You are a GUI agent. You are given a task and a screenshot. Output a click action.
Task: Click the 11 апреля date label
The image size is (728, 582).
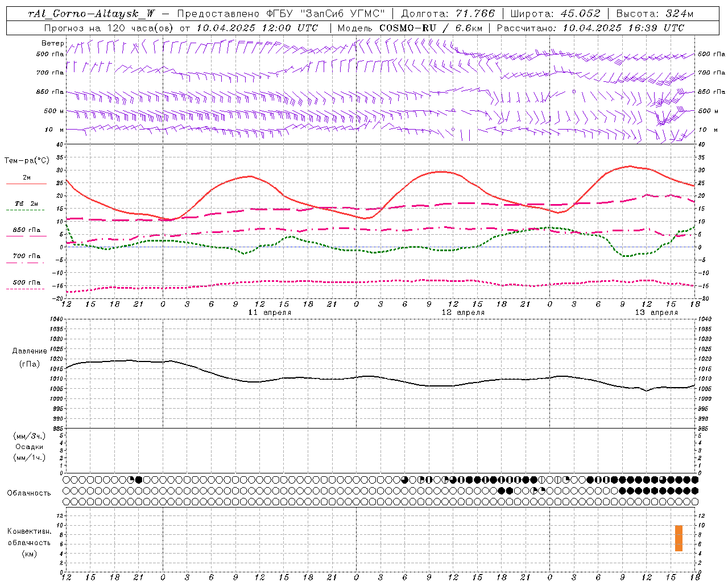[270, 313]
